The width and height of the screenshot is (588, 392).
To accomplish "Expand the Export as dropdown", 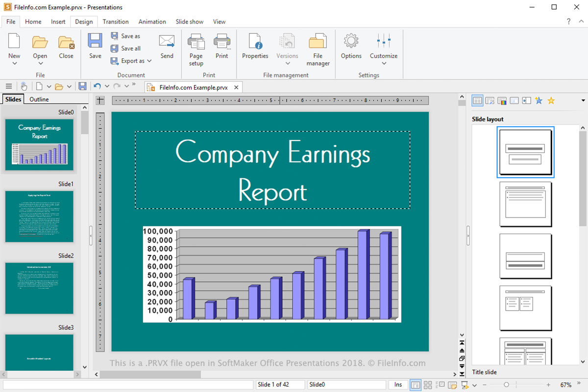I will click(149, 61).
